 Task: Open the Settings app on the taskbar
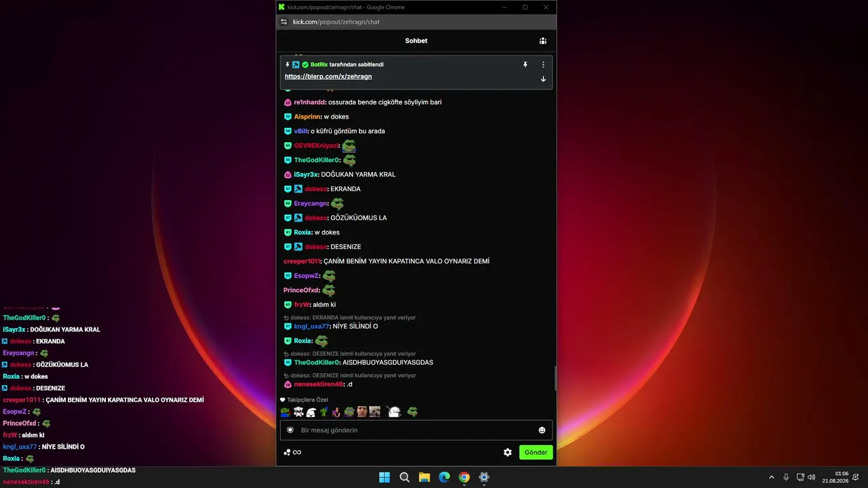484,477
